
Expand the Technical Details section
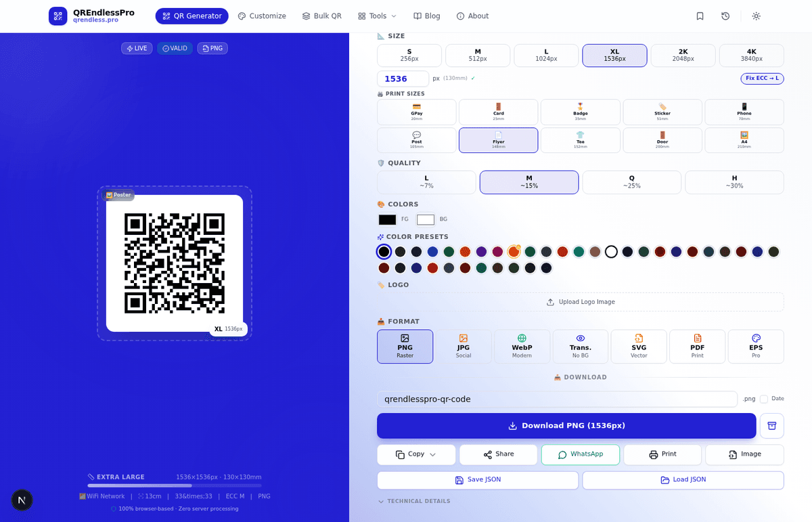(413, 501)
